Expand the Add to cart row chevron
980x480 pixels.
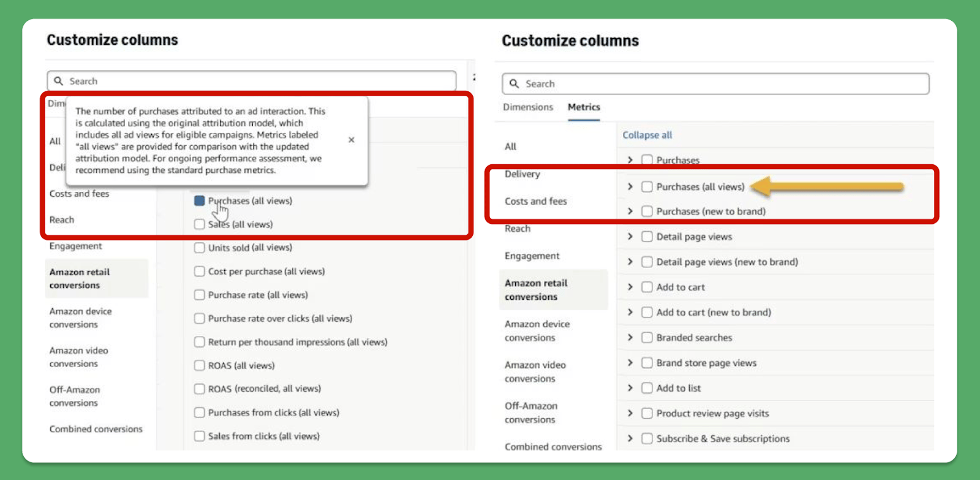(630, 287)
